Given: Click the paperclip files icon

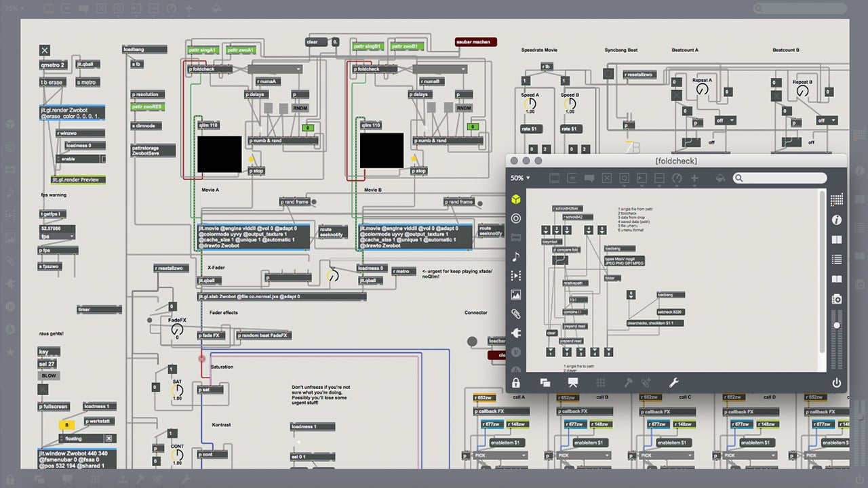Looking at the screenshot, I should 516,314.
